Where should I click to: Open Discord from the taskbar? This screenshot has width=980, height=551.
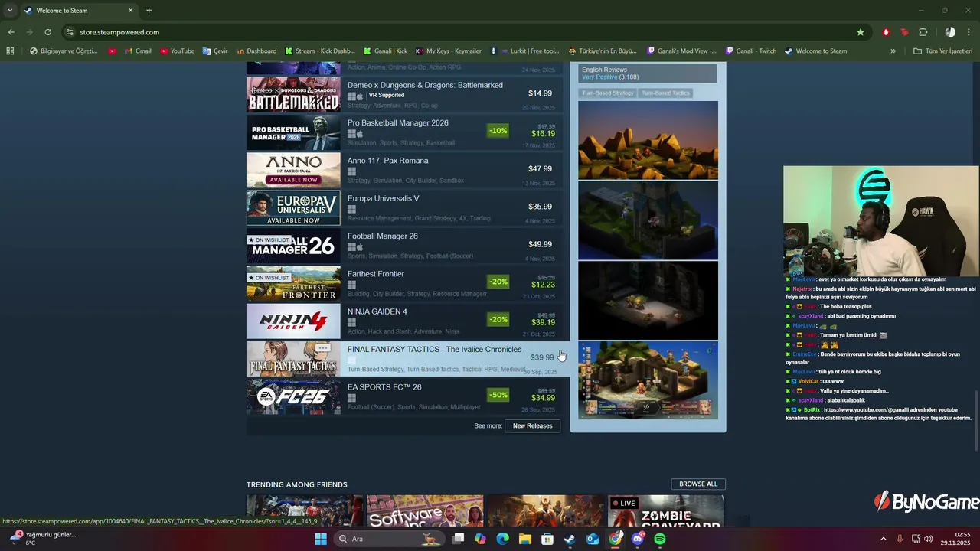point(638,539)
